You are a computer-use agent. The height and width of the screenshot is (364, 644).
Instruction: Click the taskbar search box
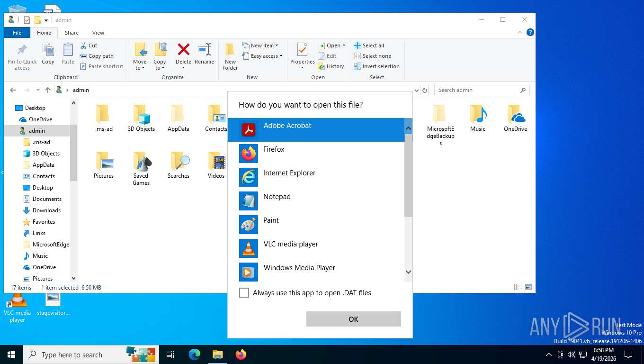click(x=92, y=355)
